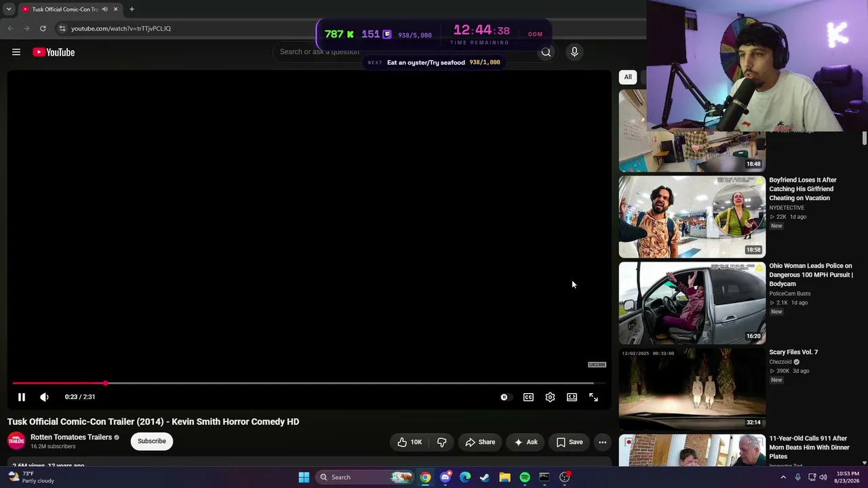Share the Tusk trailer video
This screenshot has height=488, width=868.
[x=480, y=442]
